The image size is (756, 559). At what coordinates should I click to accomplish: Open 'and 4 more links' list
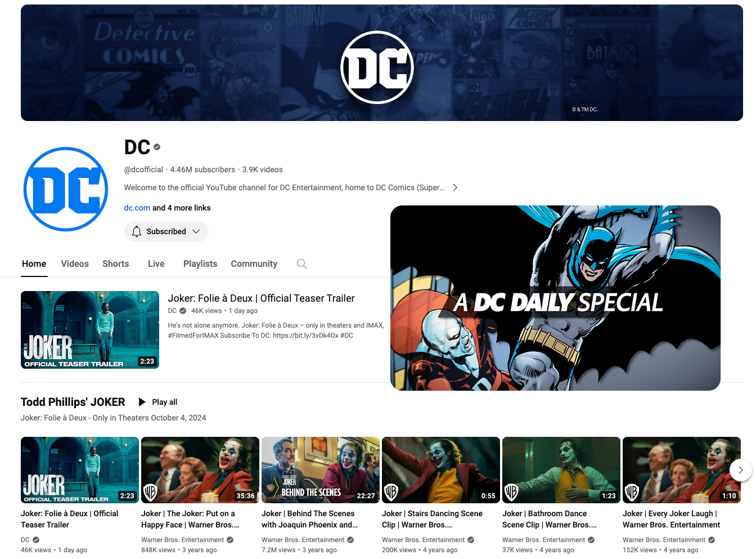coord(182,208)
